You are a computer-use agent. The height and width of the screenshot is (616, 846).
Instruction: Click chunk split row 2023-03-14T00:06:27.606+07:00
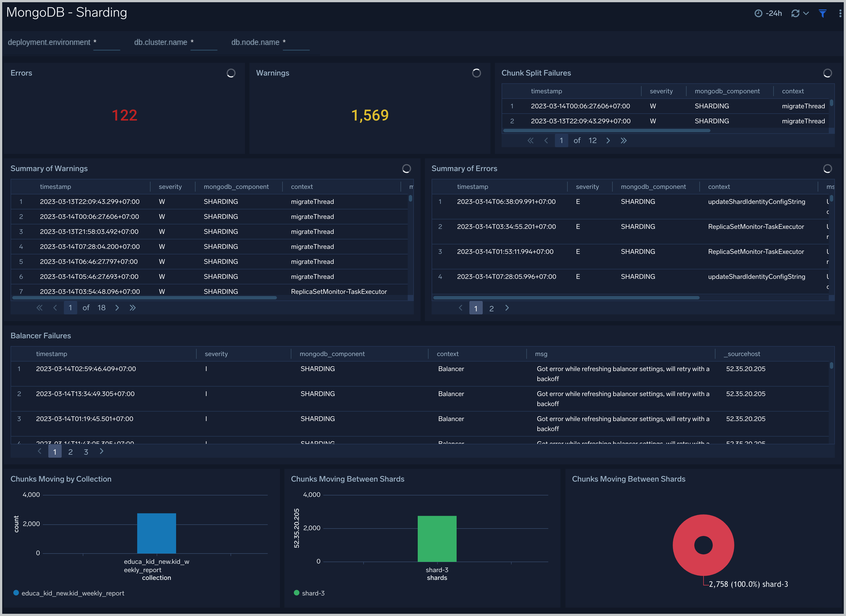(x=665, y=106)
